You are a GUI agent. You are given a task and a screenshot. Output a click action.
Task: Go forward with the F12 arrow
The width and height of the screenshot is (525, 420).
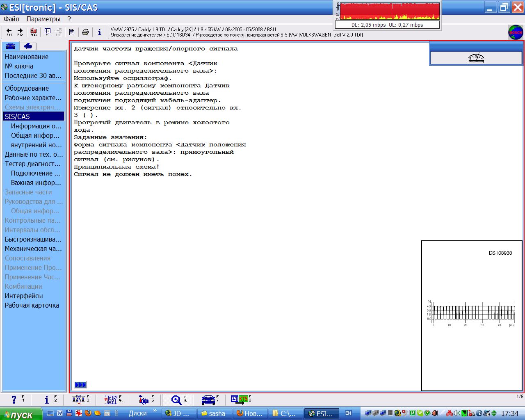(20, 32)
